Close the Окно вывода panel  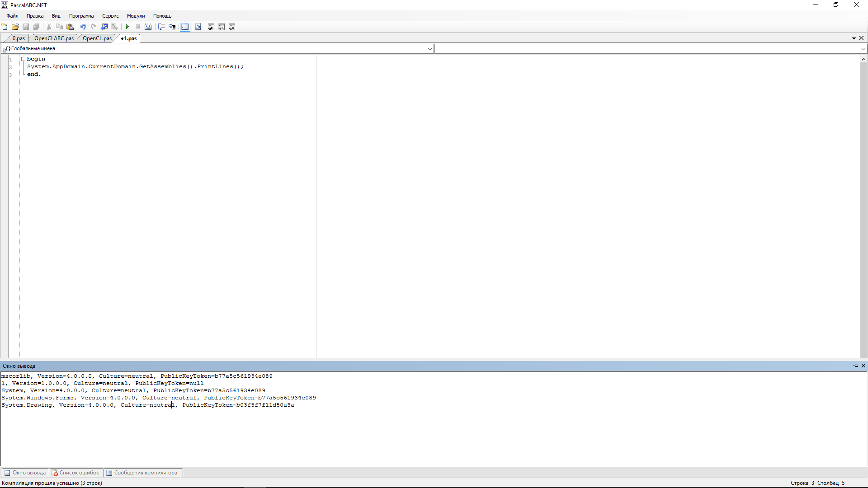pyautogui.click(x=863, y=366)
